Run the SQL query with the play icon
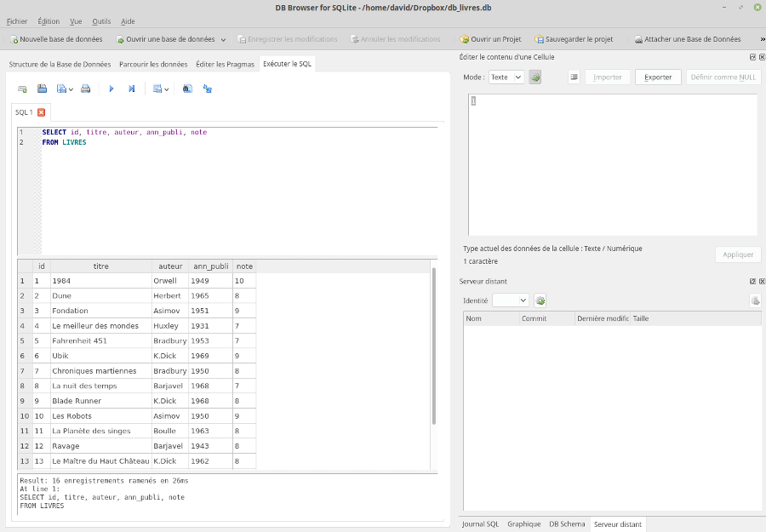This screenshot has height=532, width=766. coord(111,89)
